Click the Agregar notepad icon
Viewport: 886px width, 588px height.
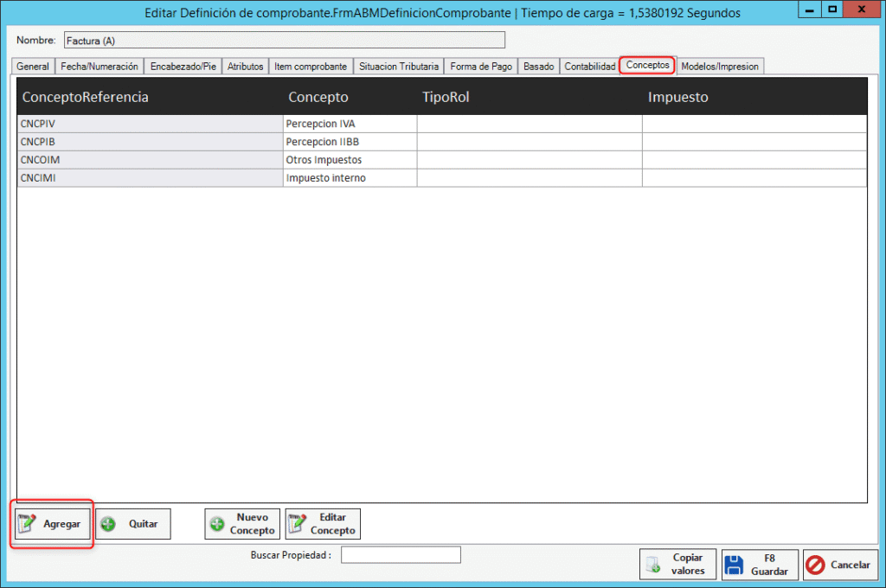pos(27,524)
